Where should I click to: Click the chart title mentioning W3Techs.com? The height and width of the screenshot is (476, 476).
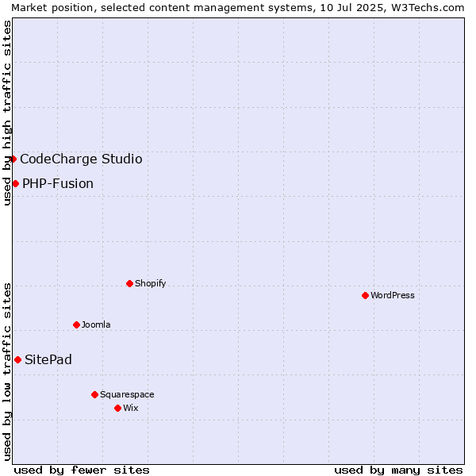(238, 8)
